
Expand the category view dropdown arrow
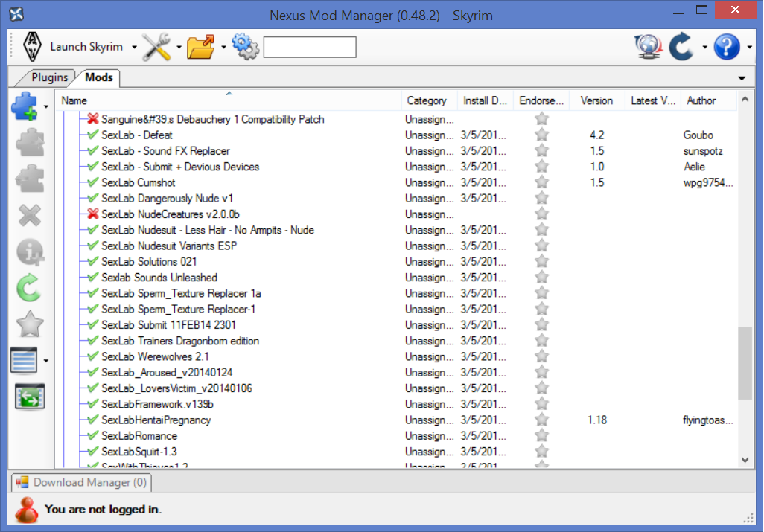pos(46,361)
